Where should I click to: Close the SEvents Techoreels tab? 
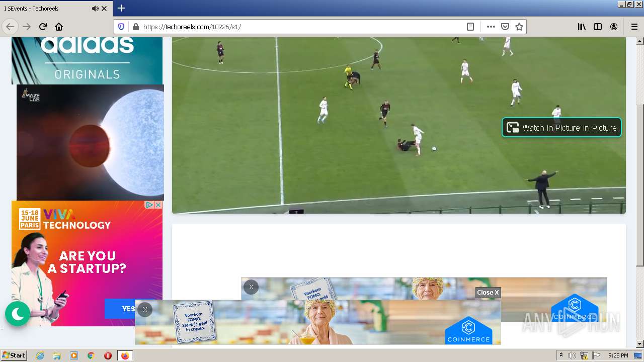point(104,9)
